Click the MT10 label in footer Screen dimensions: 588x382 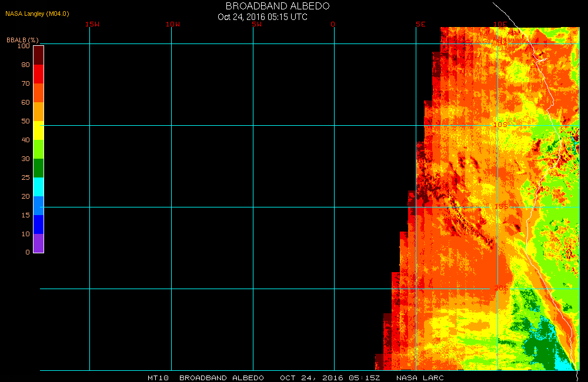click(158, 377)
